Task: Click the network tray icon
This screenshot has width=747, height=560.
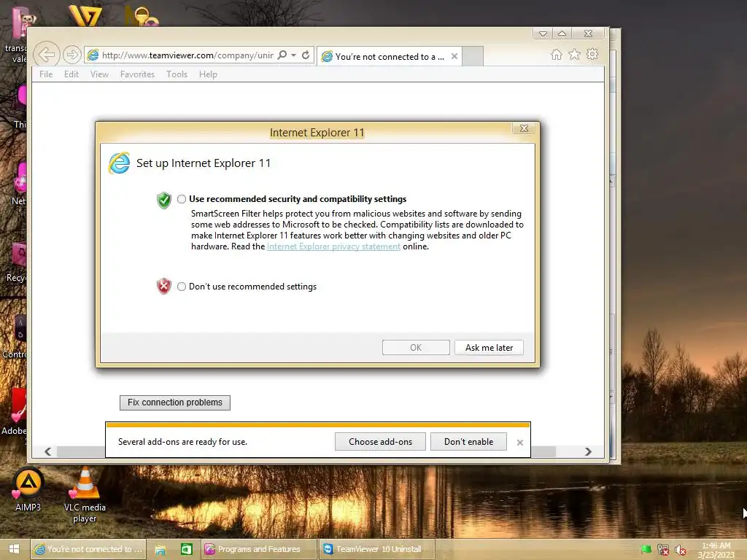Action: click(663, 550)
